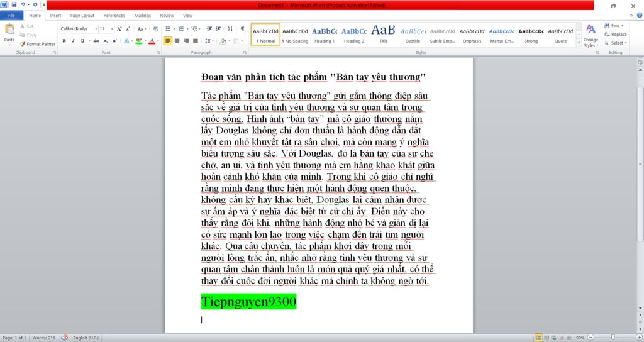Image resolution: width=644 pixels, height=342 pixels.
Task: Click the Clear Formatting icon
Action: tap(156, 29)
